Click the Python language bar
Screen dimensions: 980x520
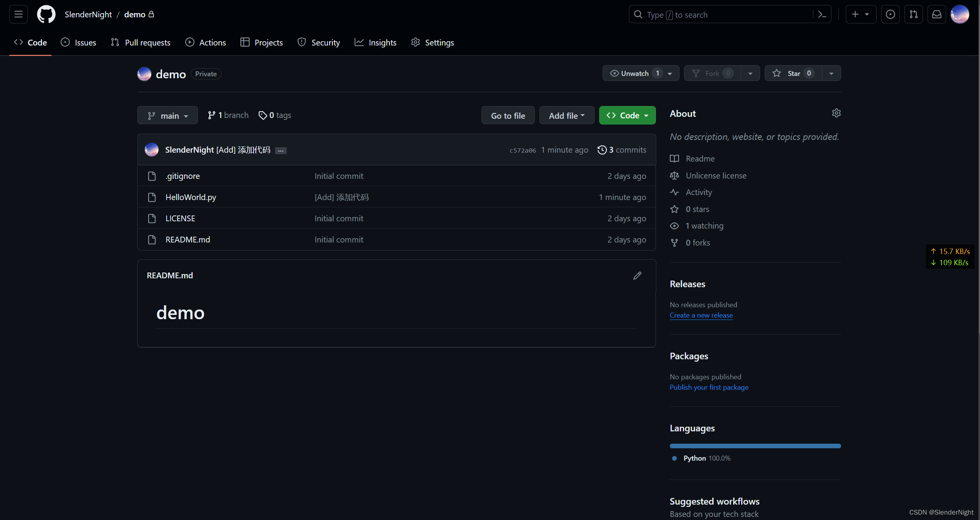(755, 446)
